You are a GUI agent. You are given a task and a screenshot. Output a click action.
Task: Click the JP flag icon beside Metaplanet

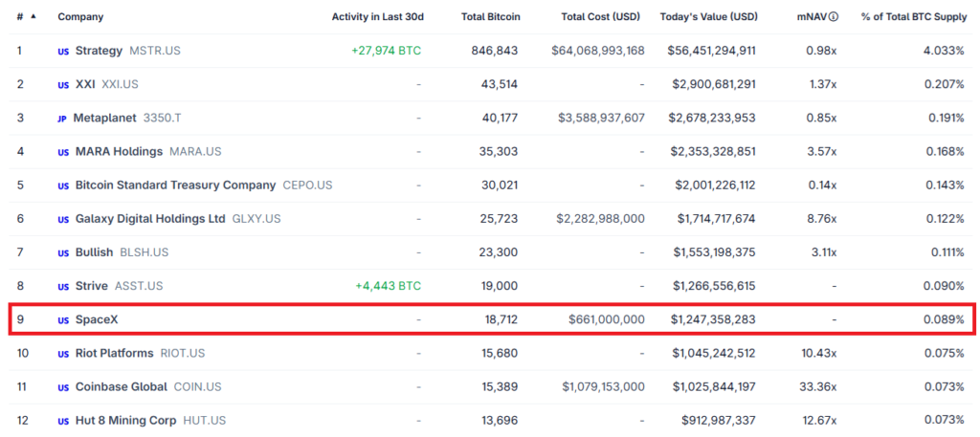pos(62,119)
